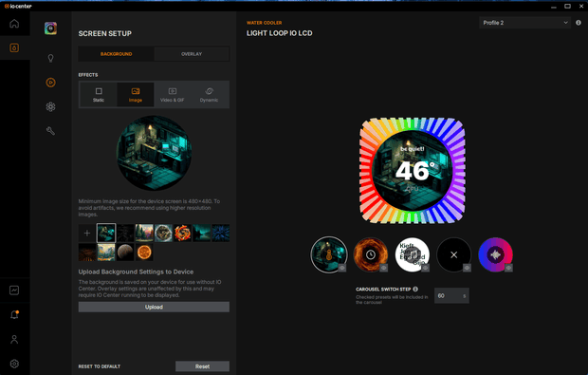Viewport: 588px width, 375px height.
Task: Select the device icon in the left sidebar
Action: (x=14, y=47)
